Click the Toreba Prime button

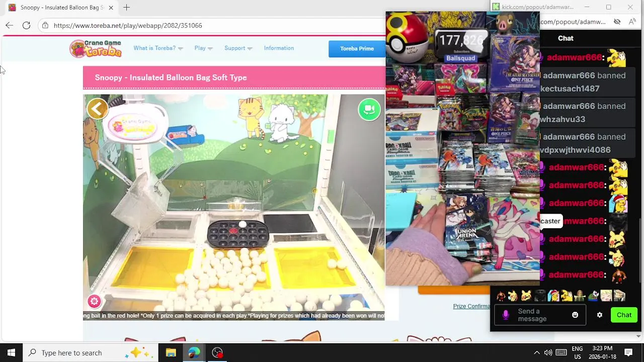click(357, 49)
